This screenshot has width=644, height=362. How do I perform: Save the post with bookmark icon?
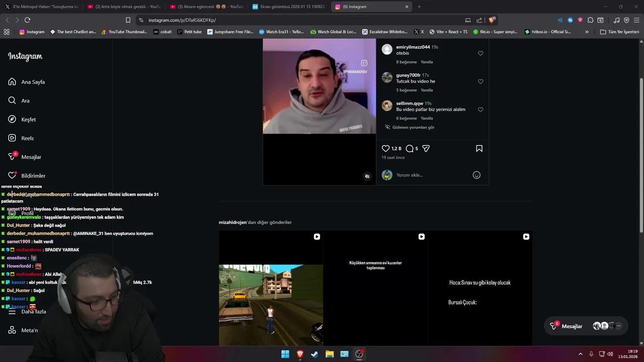(x=479, y=148)
